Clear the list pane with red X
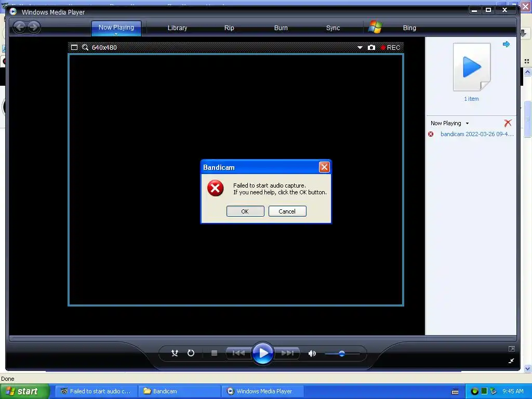 click(x=508, y=123)
